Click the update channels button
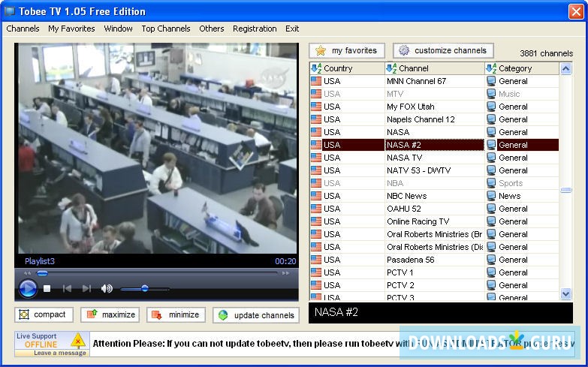 (256, 315)
